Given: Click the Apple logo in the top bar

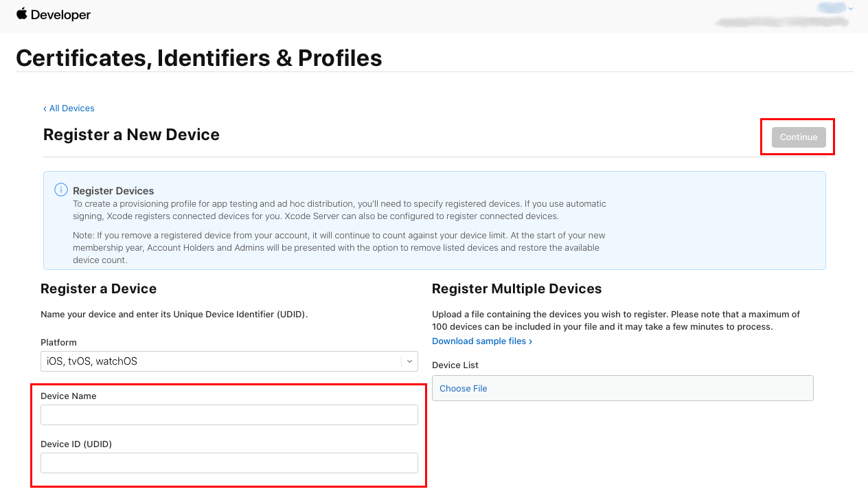Looking at the screenshot, I should pos(22,13).
